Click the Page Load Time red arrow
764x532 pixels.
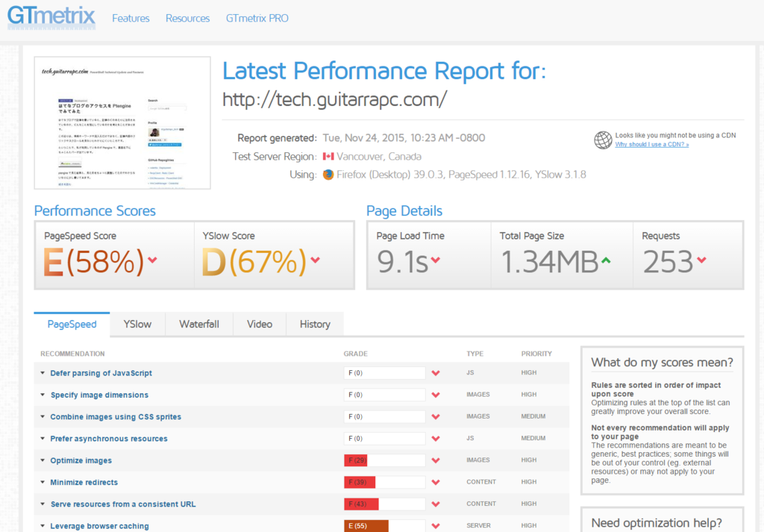(x=435, y=260)
